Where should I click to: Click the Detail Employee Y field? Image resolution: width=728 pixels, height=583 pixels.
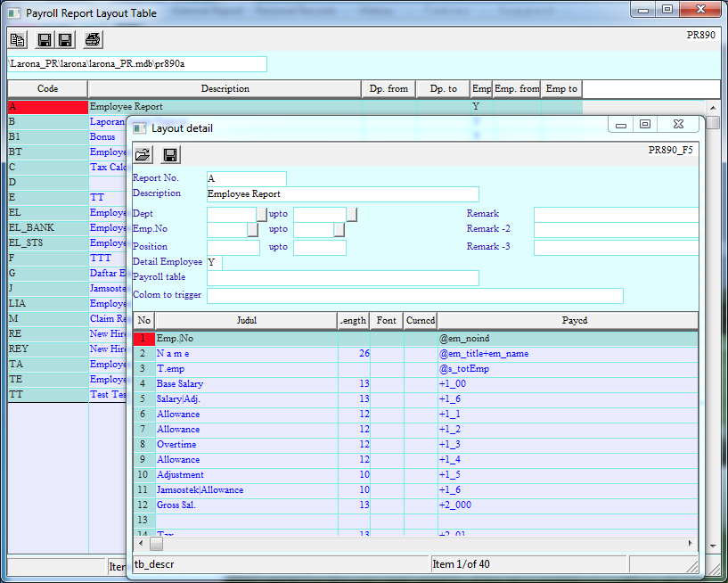(213, 261)
